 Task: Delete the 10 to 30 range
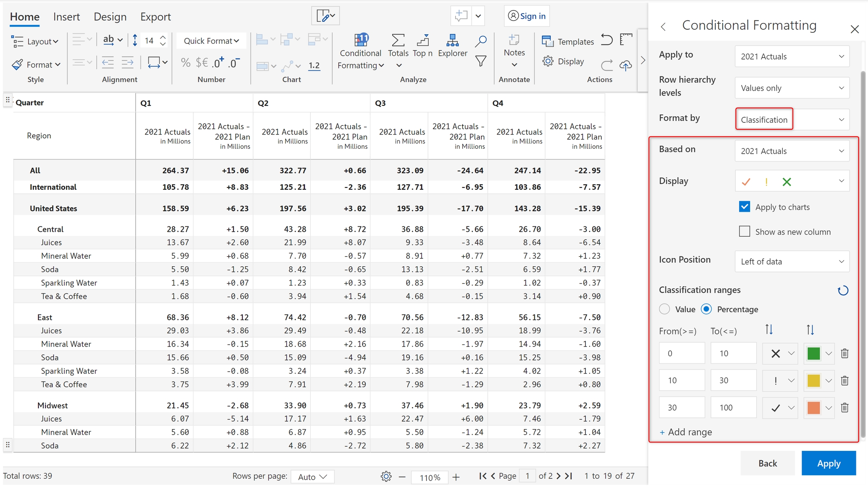coord(845,380)
